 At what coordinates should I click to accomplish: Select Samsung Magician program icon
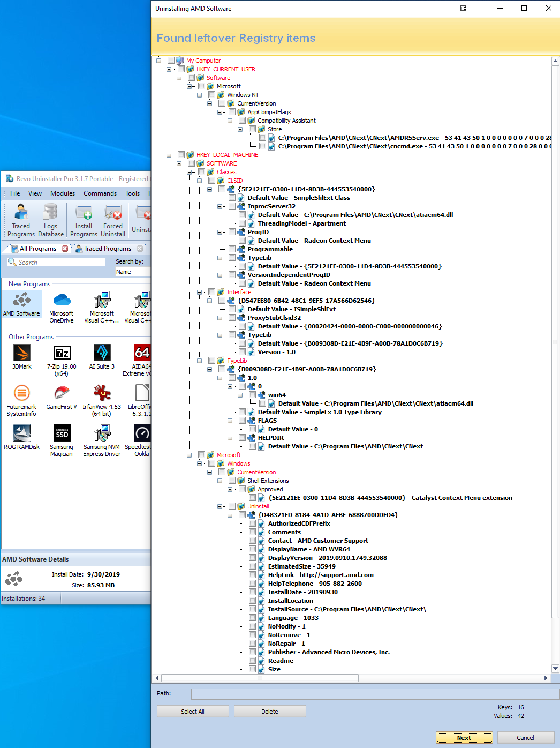tap(62, 440)
